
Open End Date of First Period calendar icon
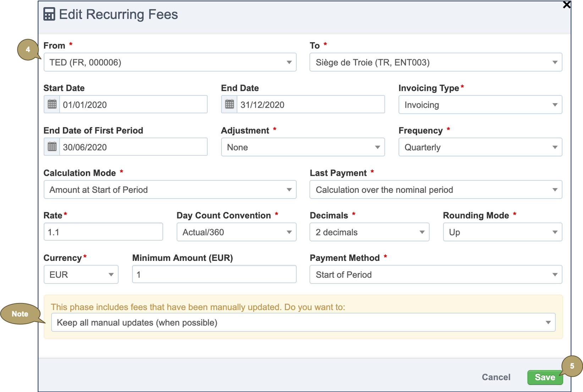[x=52, y=147]
